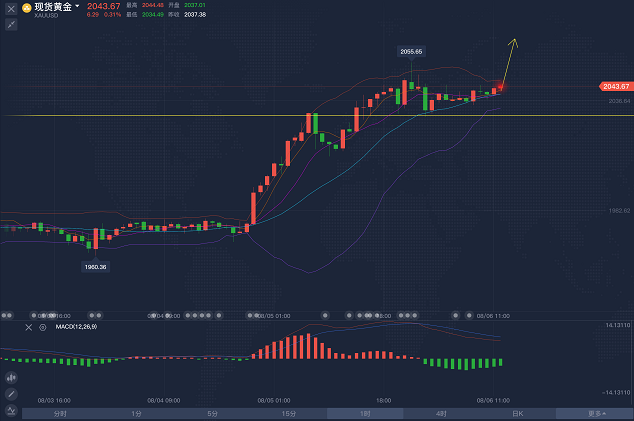Select the line drawing tool
Viewport: 634px width, 421px height.
11,394
